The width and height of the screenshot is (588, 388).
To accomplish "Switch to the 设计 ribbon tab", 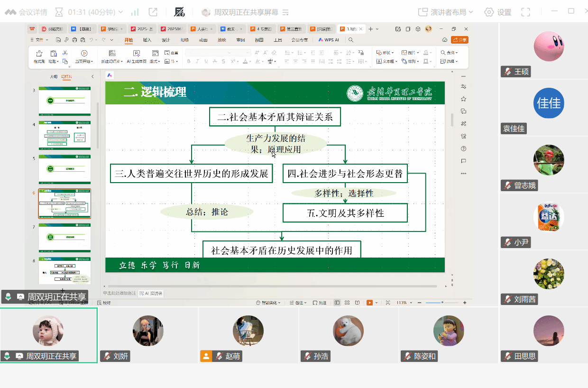I will (x=166, y=40).
